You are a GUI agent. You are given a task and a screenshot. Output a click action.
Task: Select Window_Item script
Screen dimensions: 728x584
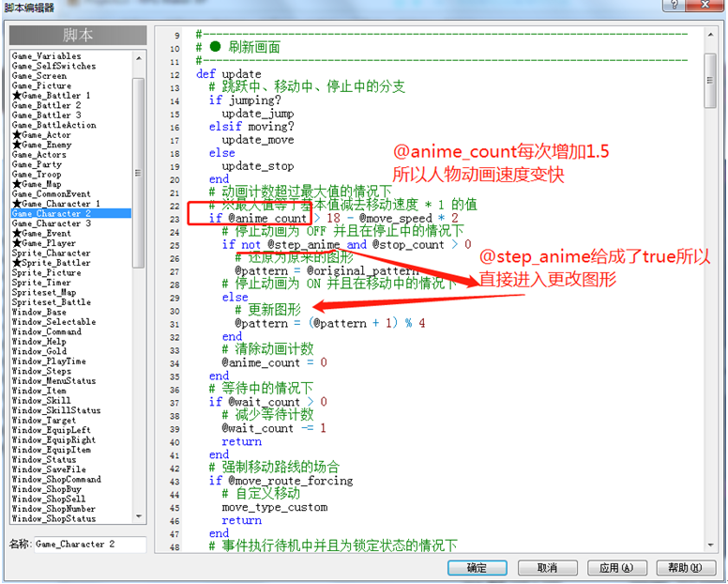tap(39, 391)
